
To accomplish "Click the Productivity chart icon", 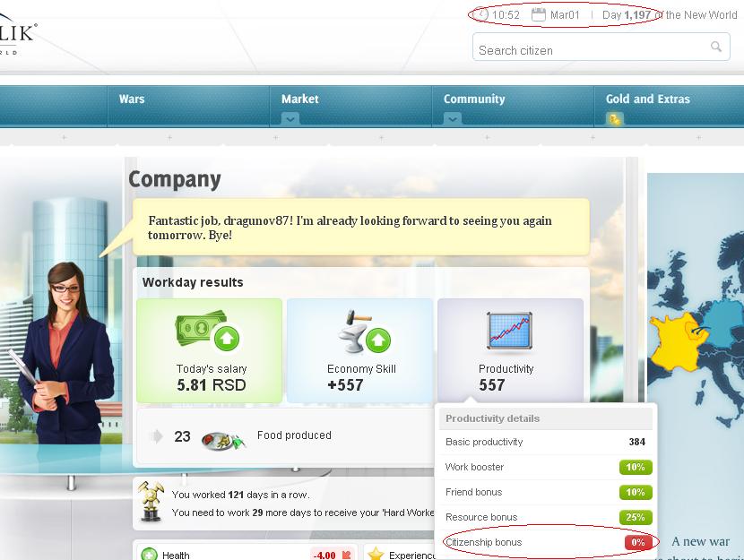I will point(509,332).
